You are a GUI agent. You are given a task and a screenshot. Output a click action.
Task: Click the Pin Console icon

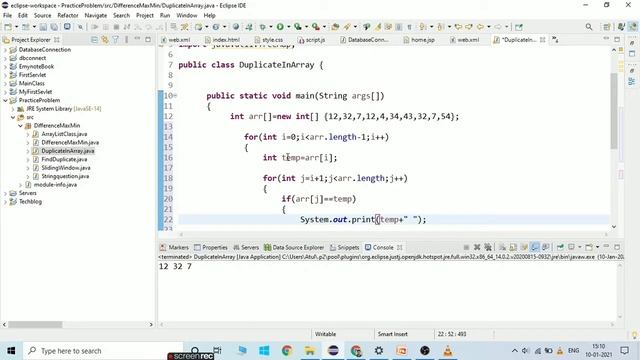[x=560, y=247]
